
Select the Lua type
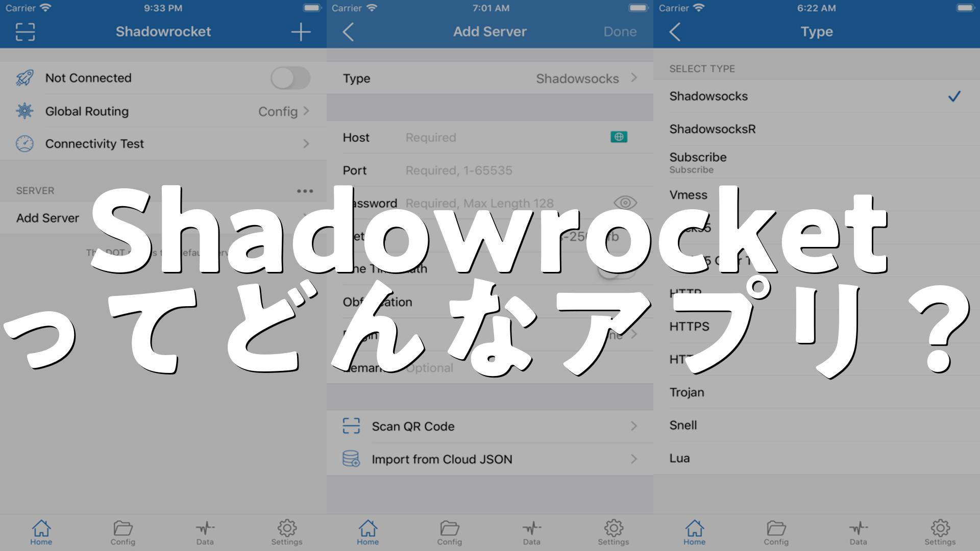tap(817, 458)
